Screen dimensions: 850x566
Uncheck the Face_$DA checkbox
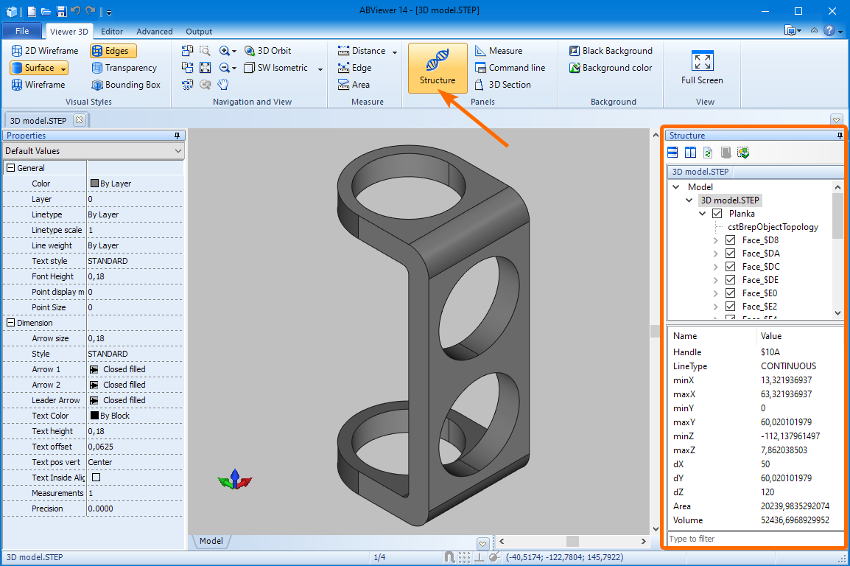pos(730,253)
